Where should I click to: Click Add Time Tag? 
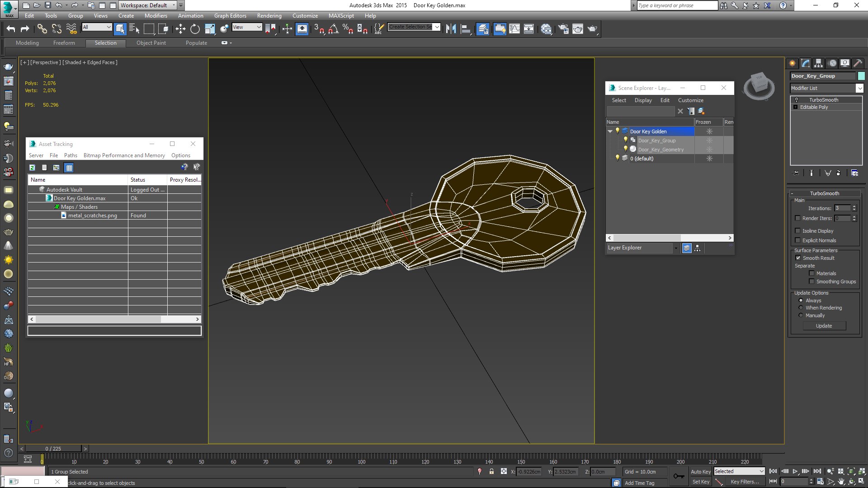point(639,483)
